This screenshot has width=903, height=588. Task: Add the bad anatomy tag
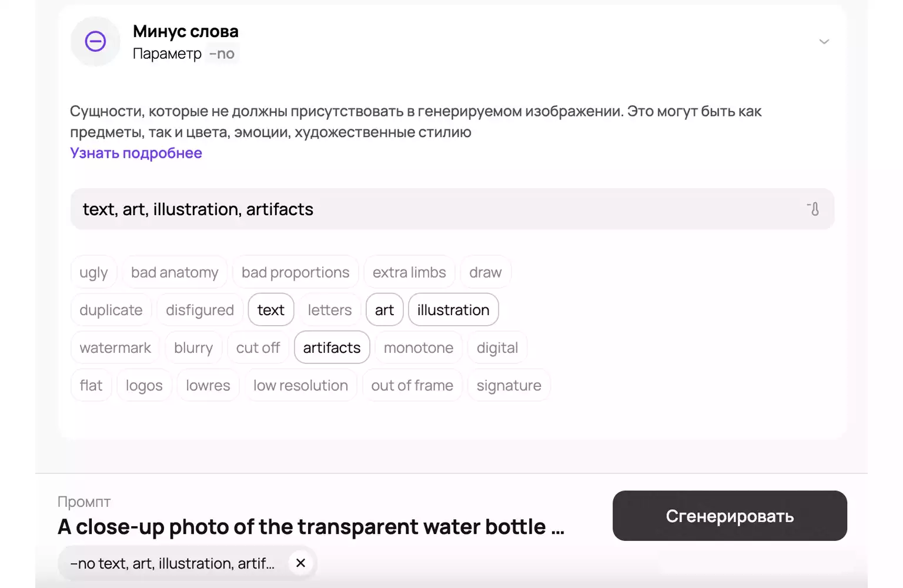click(x=175, y=272)
